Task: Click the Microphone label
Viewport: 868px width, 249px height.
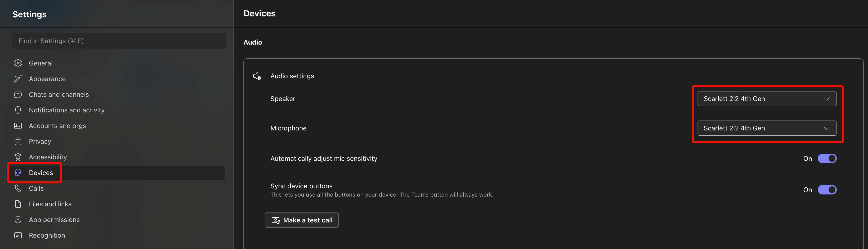Action: tap(288, 128)
